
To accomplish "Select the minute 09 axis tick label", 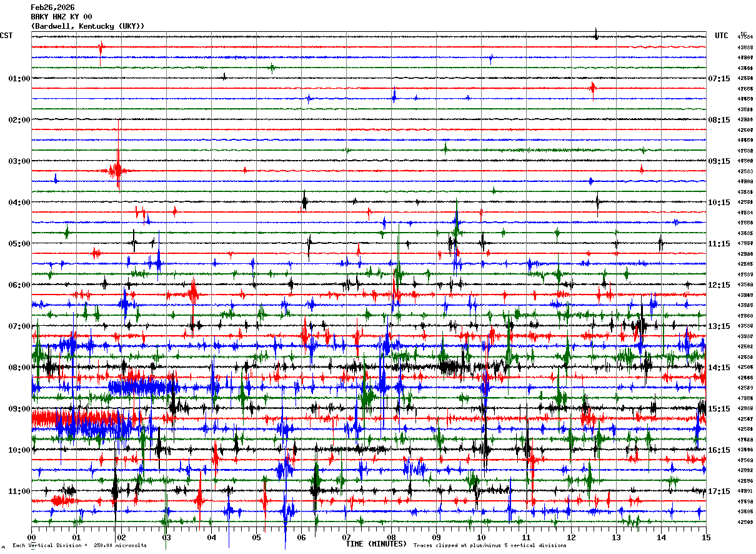I will 436,537.
